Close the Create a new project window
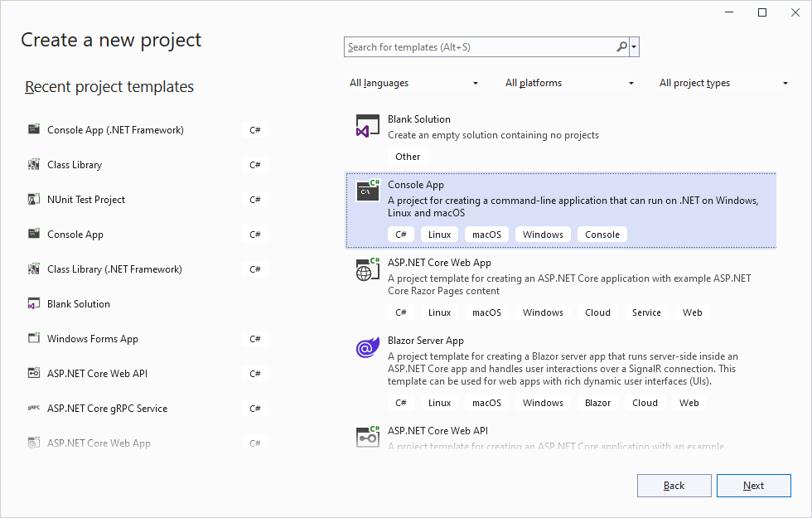The width and height of the screenshot is (812, 518). [795, 12]
